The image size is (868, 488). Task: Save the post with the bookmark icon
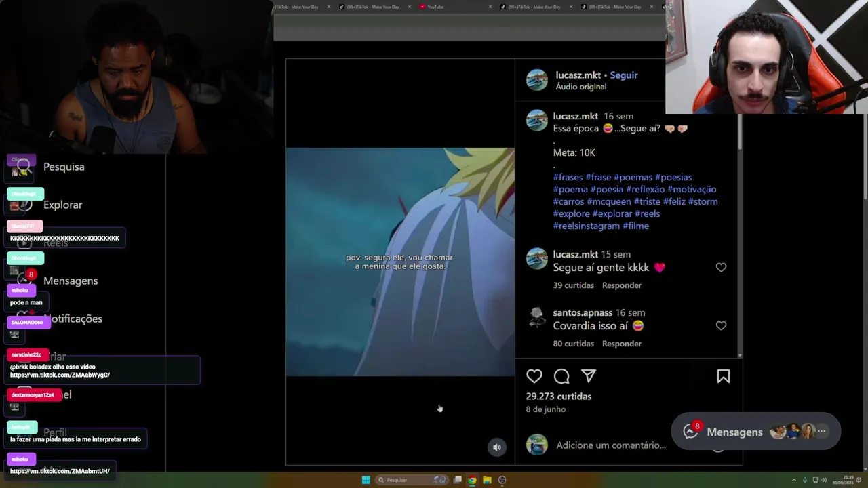click(x=724, y=376)
